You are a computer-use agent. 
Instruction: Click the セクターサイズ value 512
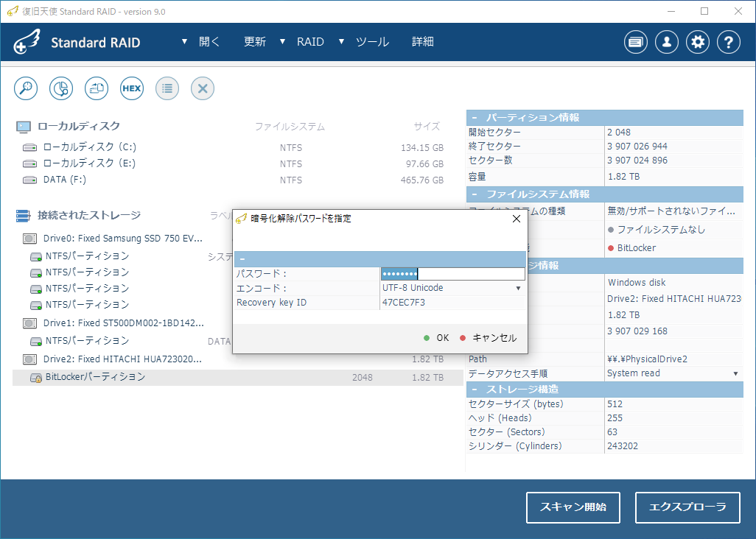click(615, 404)
